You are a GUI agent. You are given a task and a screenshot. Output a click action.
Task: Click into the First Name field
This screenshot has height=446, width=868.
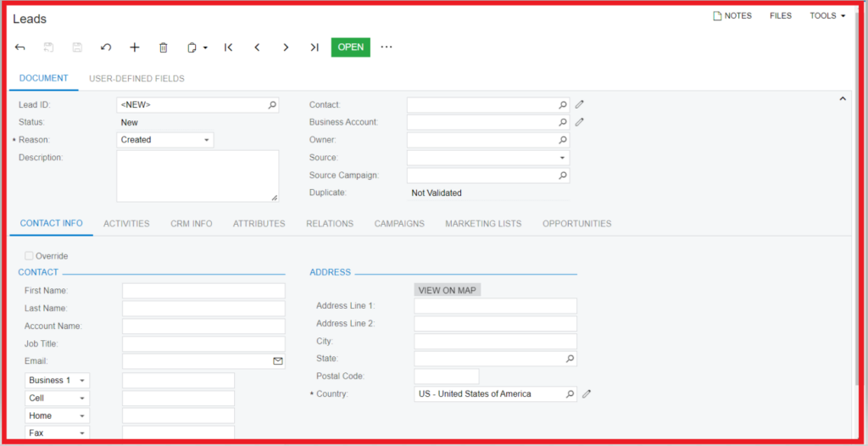click(x=203, y=291)
